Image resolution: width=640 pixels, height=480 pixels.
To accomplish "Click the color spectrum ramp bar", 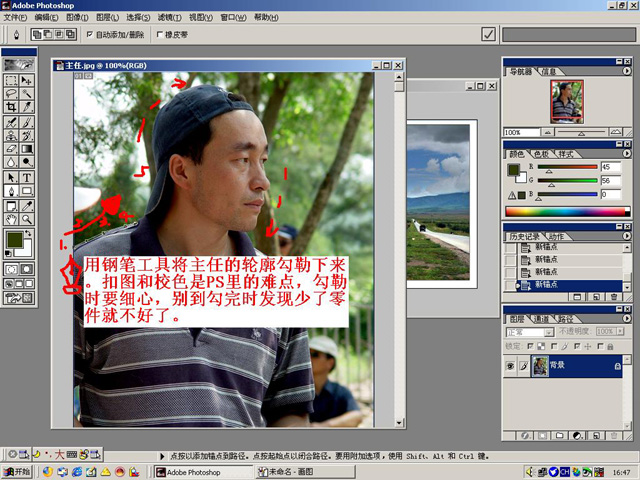I will tap(567, 211).
